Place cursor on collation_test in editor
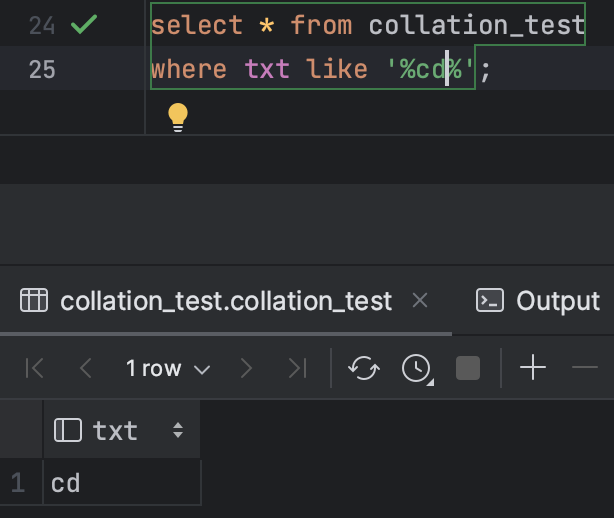Viewport: 614px width, 518px height. coord(477,25)
